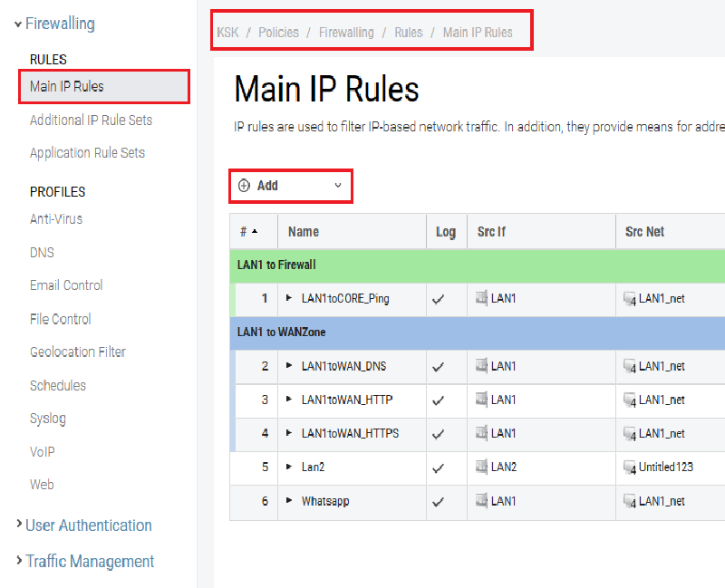Screen dimensions: 725x588
Task: Click the Untitled123 network icon in the Lan2 row
Action: [630, 468]
